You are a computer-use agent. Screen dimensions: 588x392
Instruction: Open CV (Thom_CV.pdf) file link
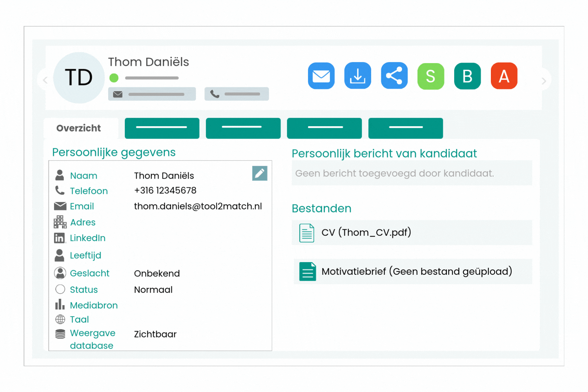click(366, 233)
